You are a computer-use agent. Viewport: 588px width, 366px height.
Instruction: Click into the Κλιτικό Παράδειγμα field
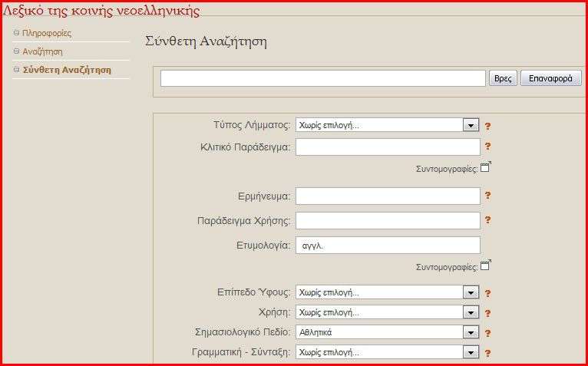(x=388, y=147)
